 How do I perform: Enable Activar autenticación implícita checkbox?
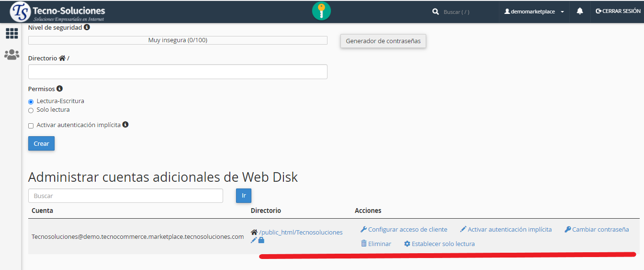(x=31, y=126)
